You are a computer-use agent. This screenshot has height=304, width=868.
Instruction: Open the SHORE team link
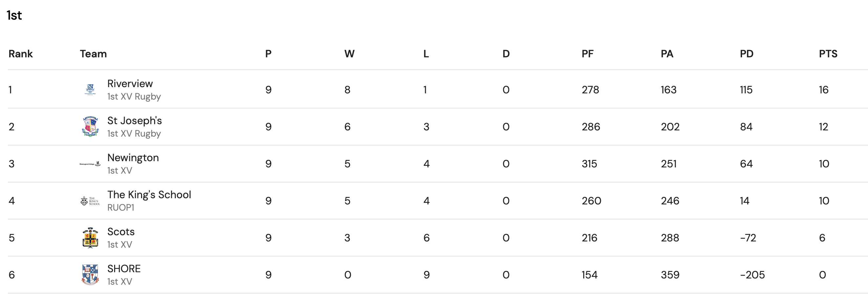click(x=124, y=269)
